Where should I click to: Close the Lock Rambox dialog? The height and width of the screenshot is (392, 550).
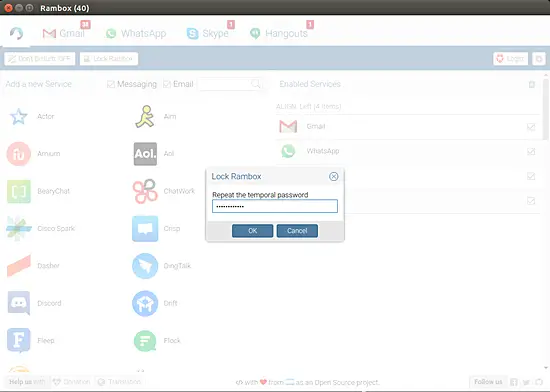(x=334, y=176)
